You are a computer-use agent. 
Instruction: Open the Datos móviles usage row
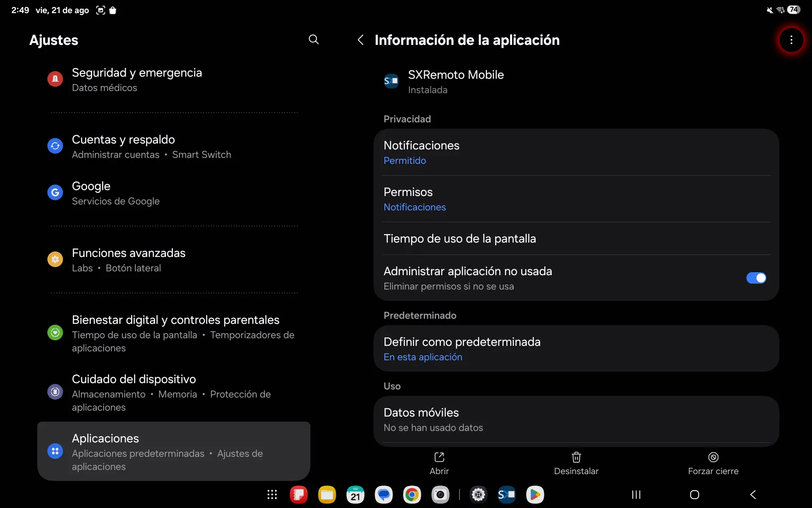576,420
